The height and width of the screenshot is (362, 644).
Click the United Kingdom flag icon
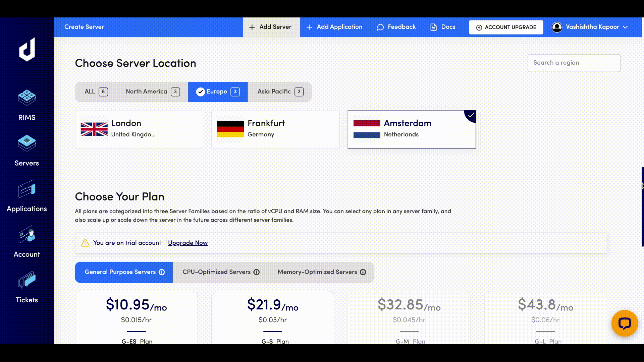(94, 129)
